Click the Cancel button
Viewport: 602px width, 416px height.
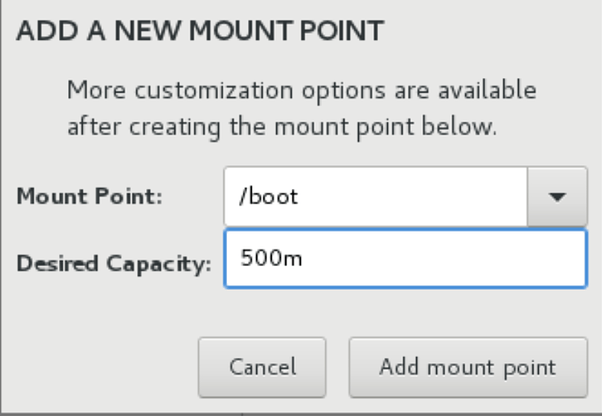(x=262, y=367)
